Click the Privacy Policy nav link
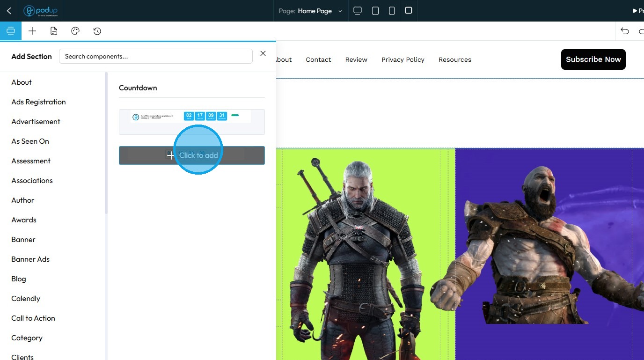The width and height of the screenshot is (644, 360). (403, 59)
